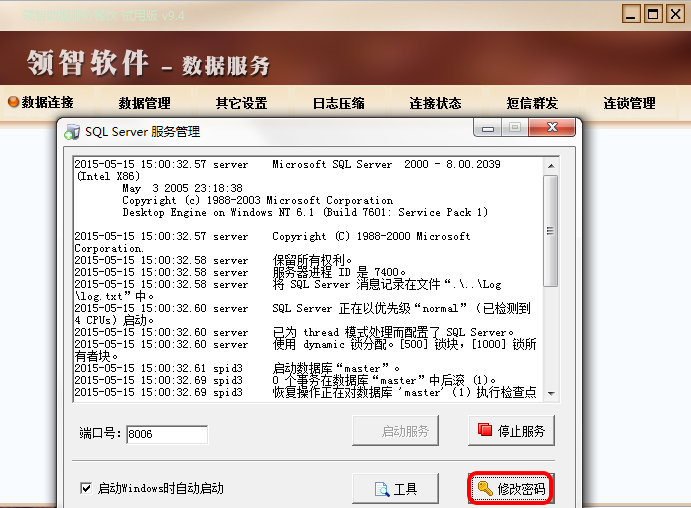Open the 其它设置 menu tab
Viewport: 691px width, 508px height.
[241, 104]
